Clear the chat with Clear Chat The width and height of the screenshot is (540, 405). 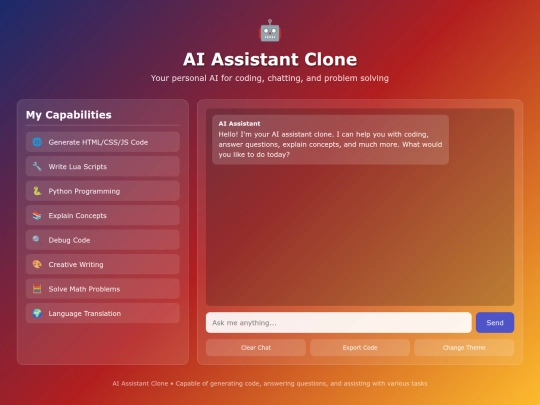coord(256,347)
